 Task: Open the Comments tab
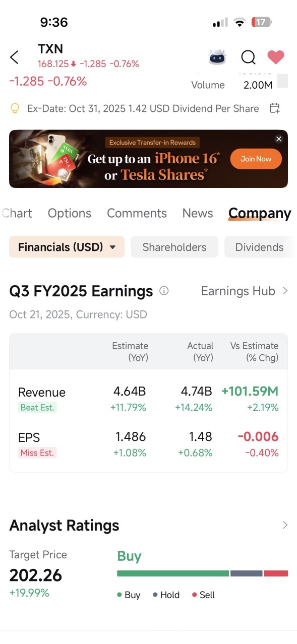(x=137, y=213)
